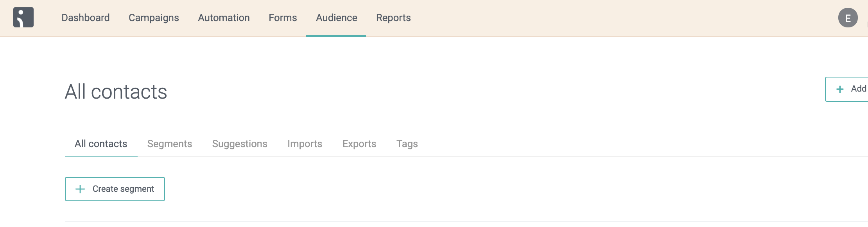Click the plus icon beside Add
This screenshot has height=227, width=868.
click(840, 89)
